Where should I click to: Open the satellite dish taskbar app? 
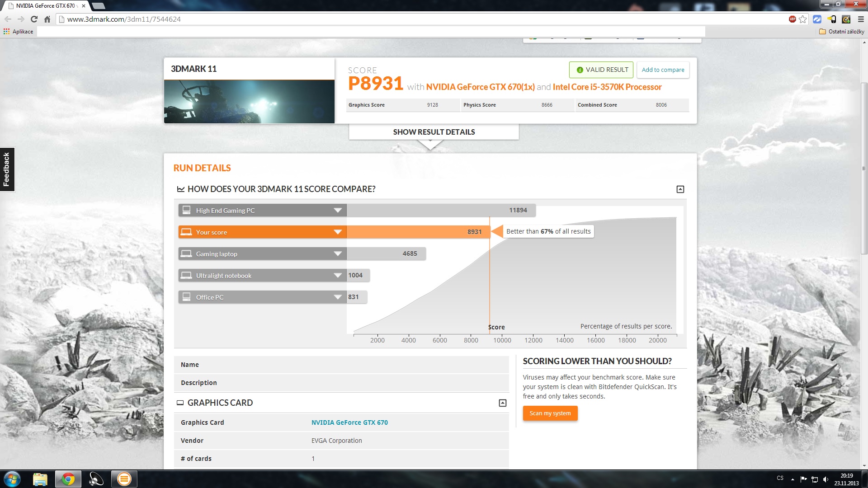pyautogui.click(x=96, y=479)
